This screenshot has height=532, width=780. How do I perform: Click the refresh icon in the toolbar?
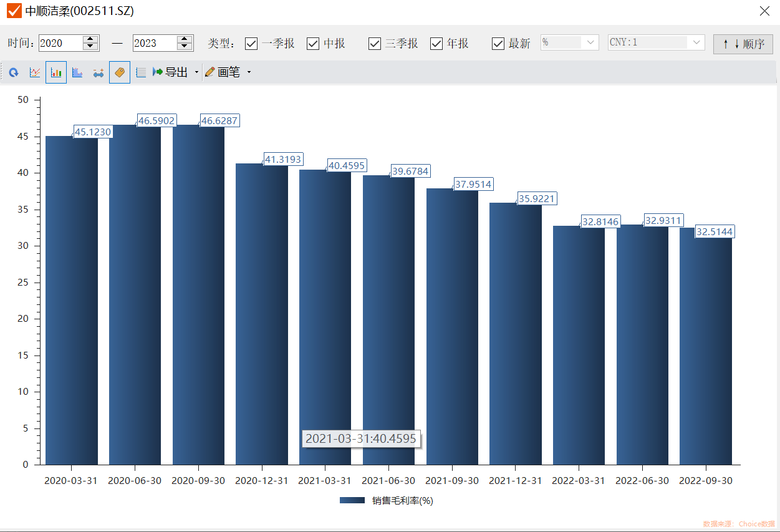[14, 73]
